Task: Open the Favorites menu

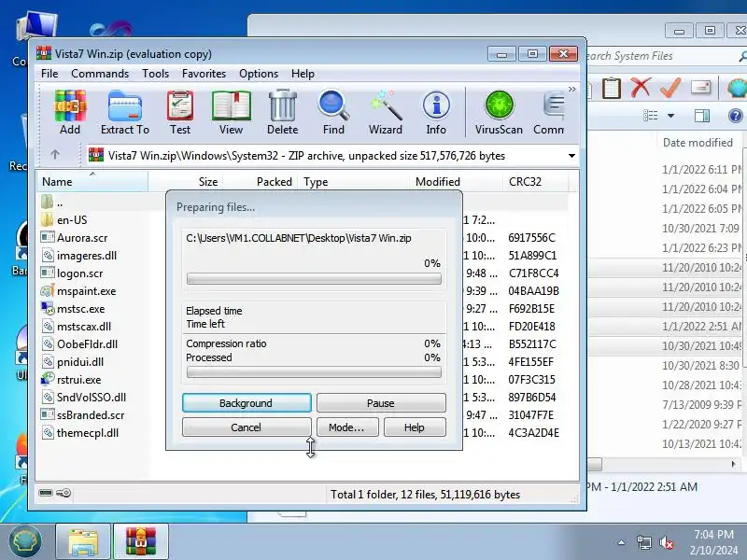Action: coord(204,74)
